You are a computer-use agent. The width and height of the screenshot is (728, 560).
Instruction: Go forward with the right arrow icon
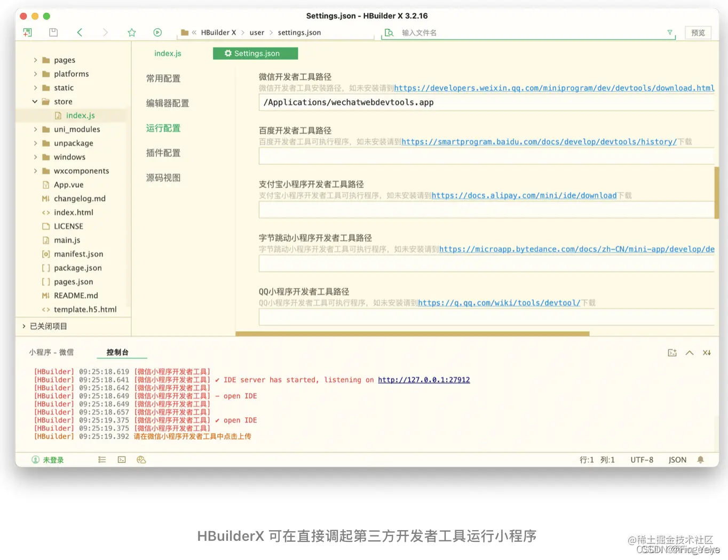105,33
